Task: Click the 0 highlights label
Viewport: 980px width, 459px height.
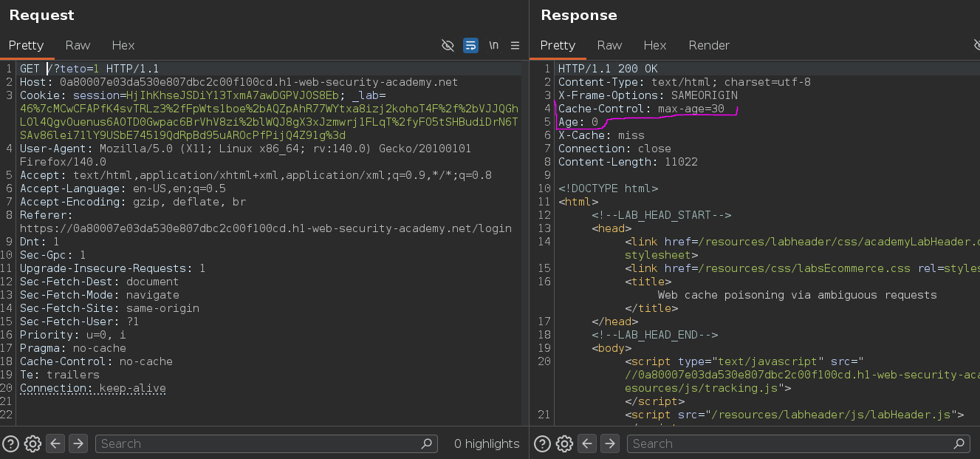Action: coord(487,443)
